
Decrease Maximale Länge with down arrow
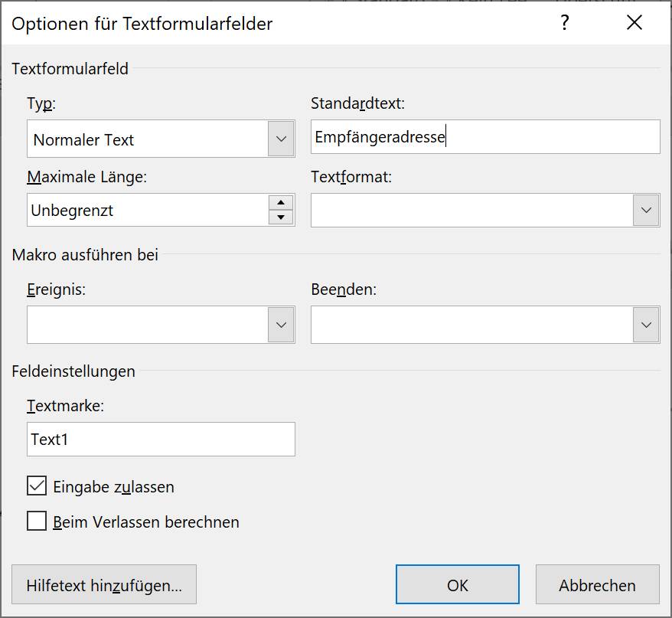tap(281, 217)
